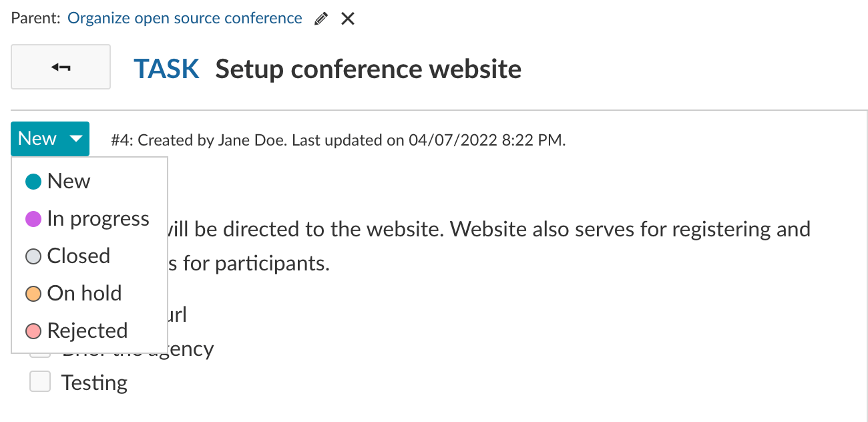Tick the Testing checkbox
Viewport: 868px width, 422px height.
click(40, 382)
